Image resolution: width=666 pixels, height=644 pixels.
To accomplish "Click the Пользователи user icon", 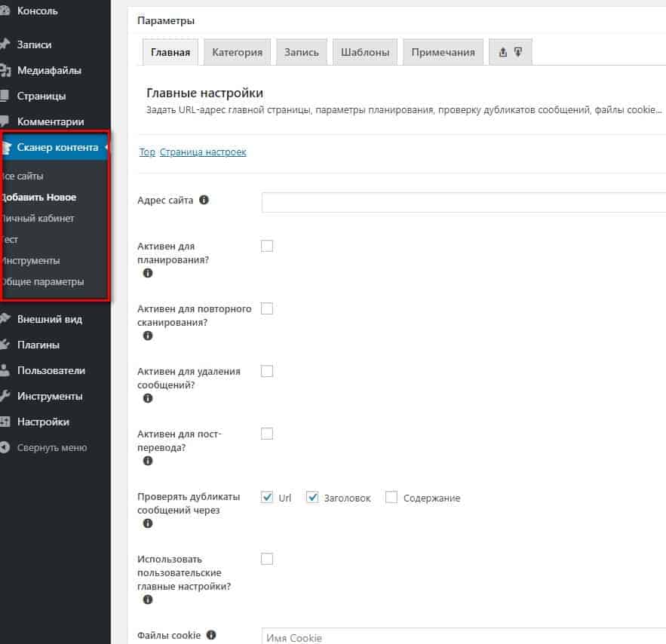I will click(x=5, y=370).
